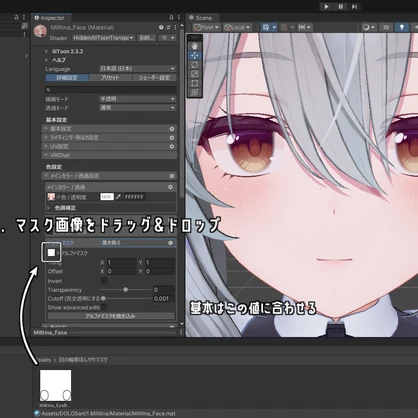Click the Tiling X value field
The width and height of the screenshot is (418, 418).
tap(121, 262)
